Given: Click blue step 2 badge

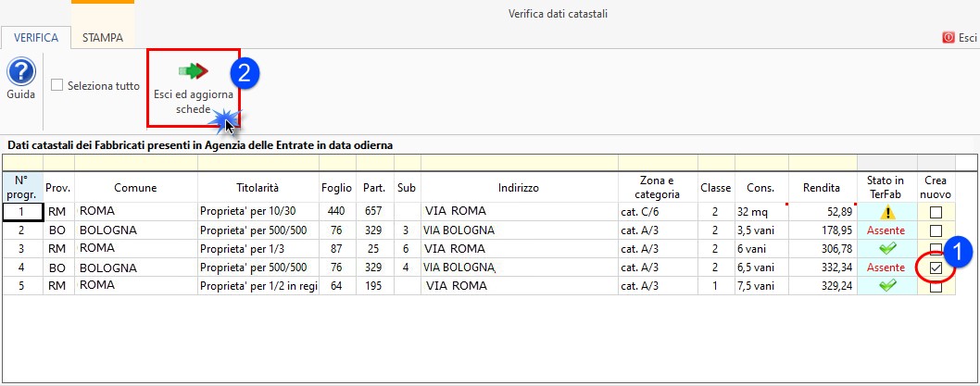Looking at the screenshot, I should (244, 70).
